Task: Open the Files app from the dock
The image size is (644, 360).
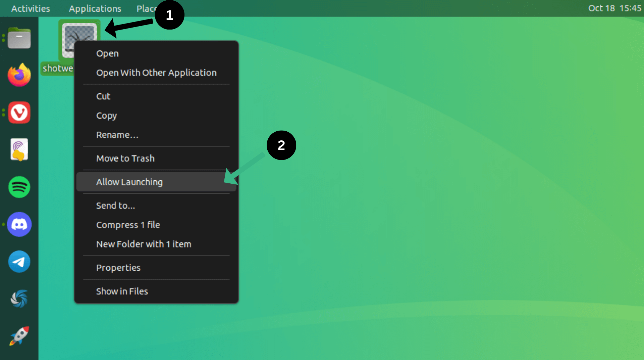Action: tap(19, 38)
